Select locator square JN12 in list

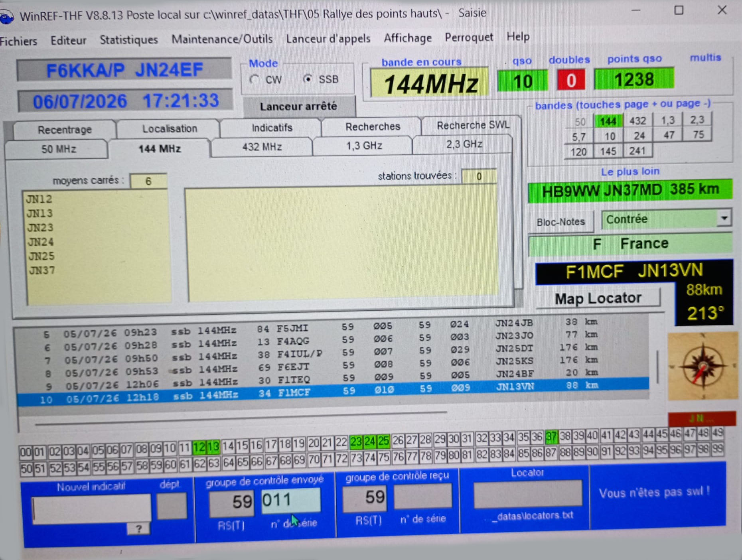click(x=39, y=199)
